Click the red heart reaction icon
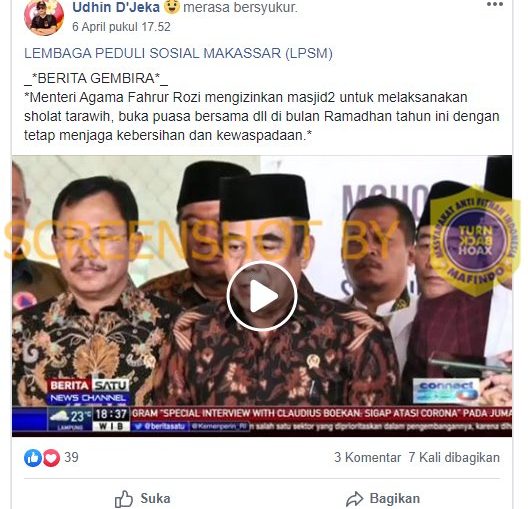Viewport: 528px width, 509px height. (x=51, y=458)
